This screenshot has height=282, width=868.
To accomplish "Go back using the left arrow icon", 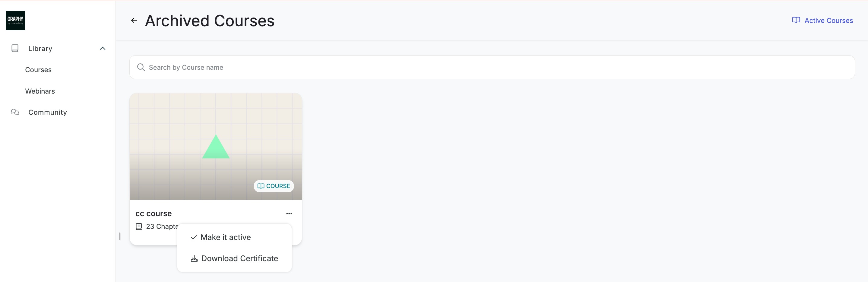I will point(134,21).
